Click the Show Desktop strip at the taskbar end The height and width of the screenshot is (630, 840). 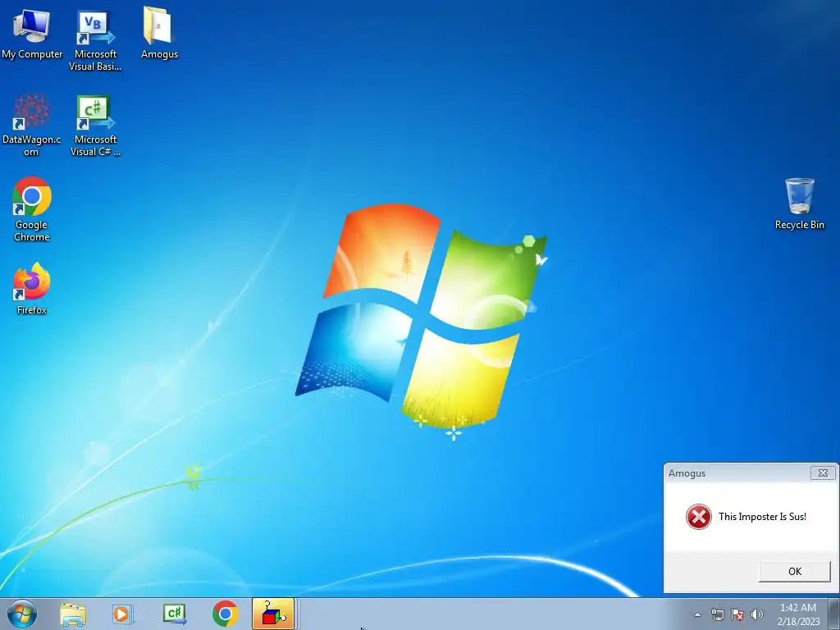click(833, 614)
